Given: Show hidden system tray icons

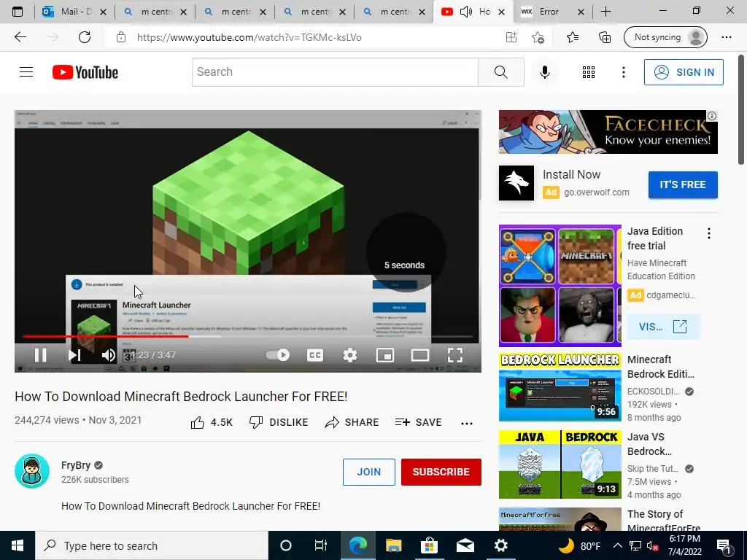Looking at the screenshot, I should click(617, 545).
